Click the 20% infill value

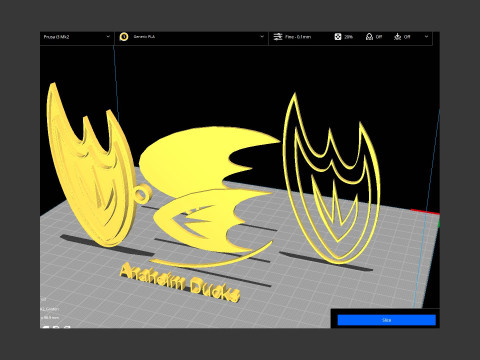348,37
